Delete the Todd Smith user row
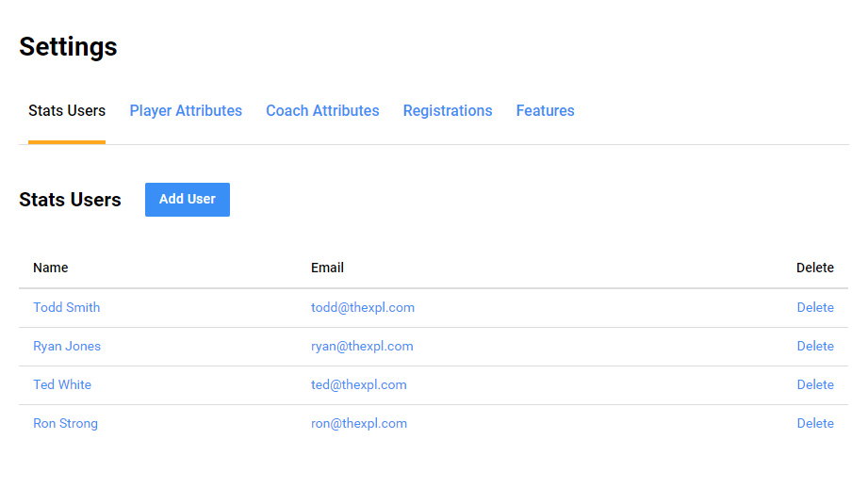 815,307
